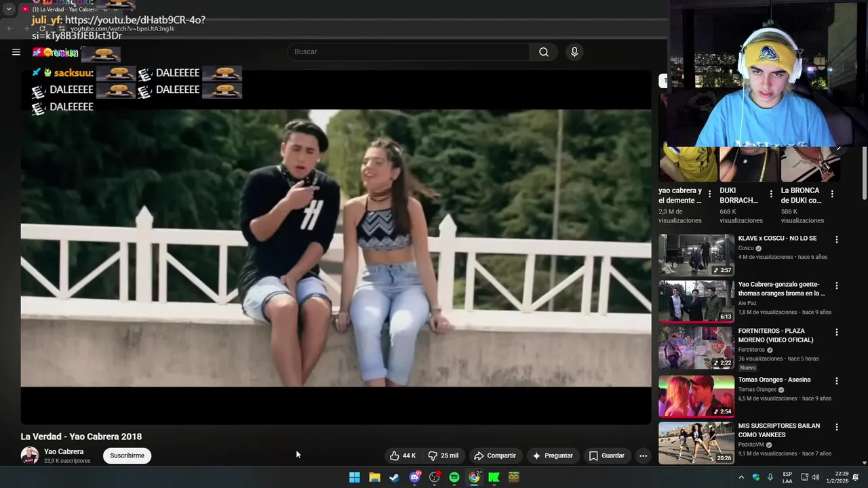Image resolution: width=868 pixels, height=488 pixels.
Task: Open Windows Start menu
Action: click(355, 477)
